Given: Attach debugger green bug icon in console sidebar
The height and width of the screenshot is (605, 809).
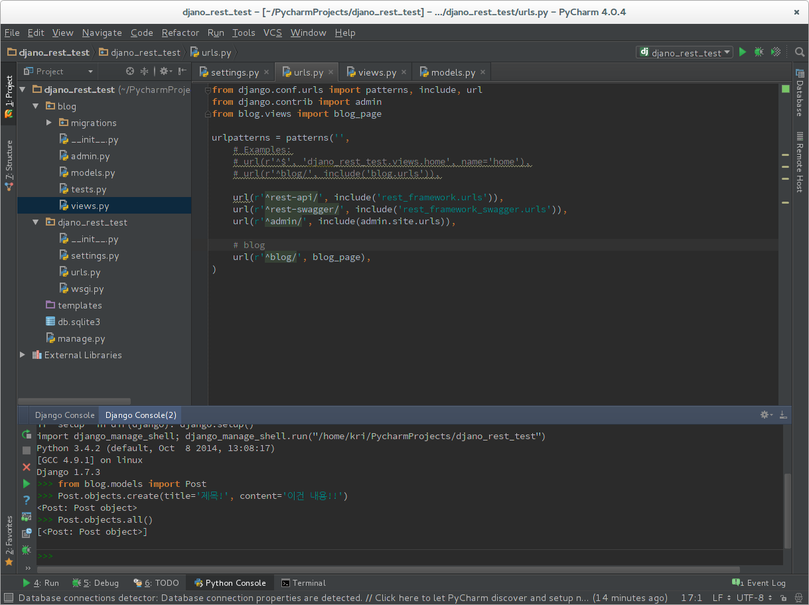Looking at the screenshot, I should [x=26, y=550].
